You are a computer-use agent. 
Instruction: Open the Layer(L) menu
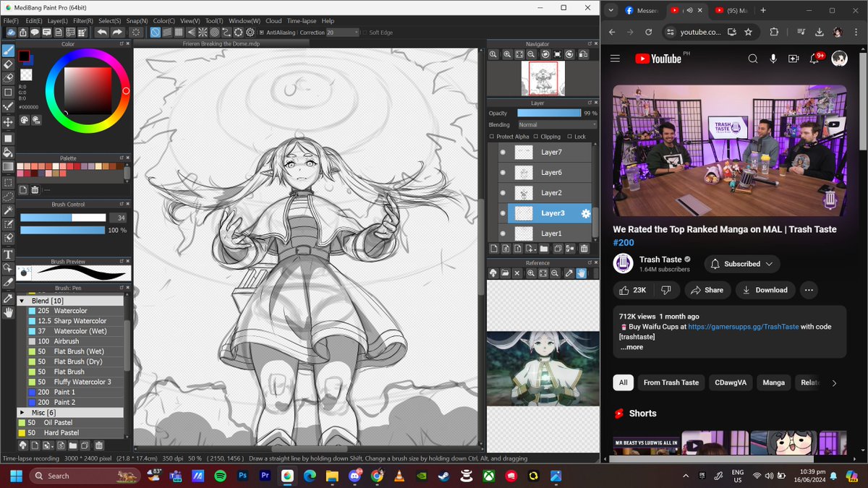[x=58, y=21]
